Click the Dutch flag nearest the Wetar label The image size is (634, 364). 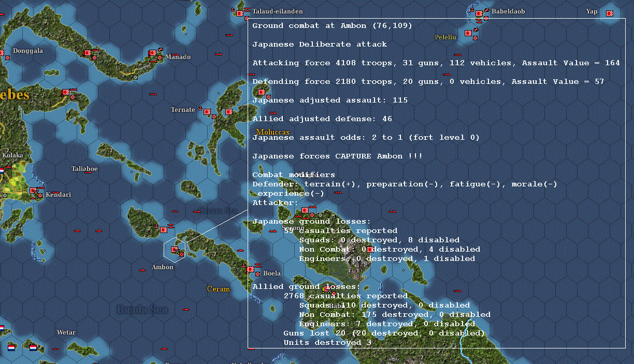[x=33, y=348]
